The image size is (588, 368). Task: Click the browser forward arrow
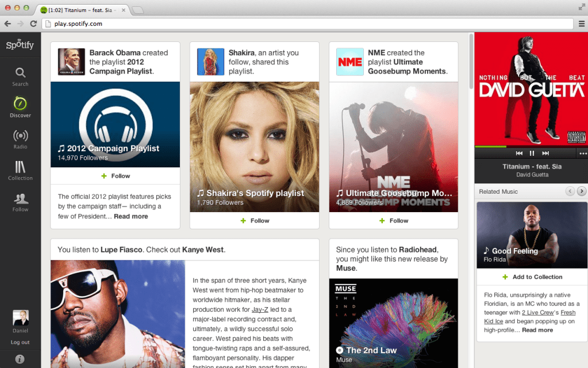coord(21,24)
